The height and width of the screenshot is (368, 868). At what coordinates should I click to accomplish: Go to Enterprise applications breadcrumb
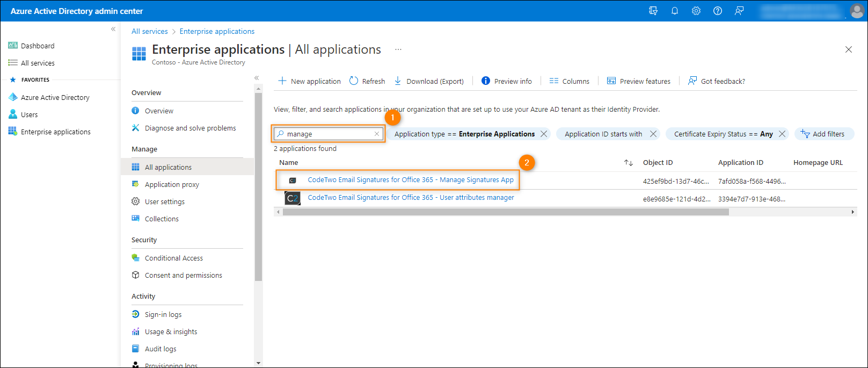[x=217, y=31]
